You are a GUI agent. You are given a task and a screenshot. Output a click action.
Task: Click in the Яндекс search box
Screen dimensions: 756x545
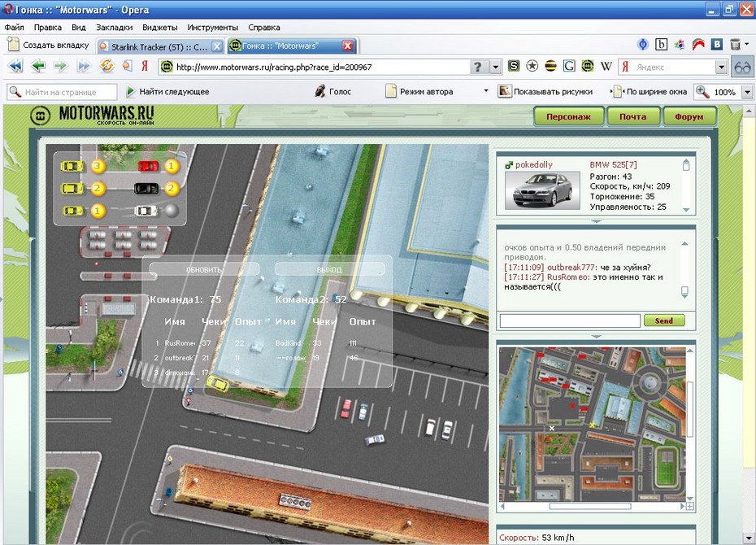(666, 67)
